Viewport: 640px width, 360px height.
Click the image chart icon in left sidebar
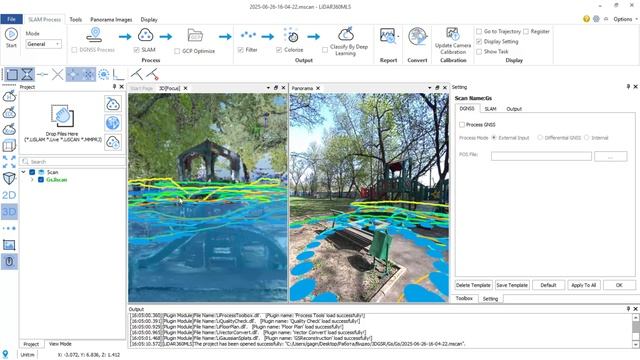[x=9, y=245]
